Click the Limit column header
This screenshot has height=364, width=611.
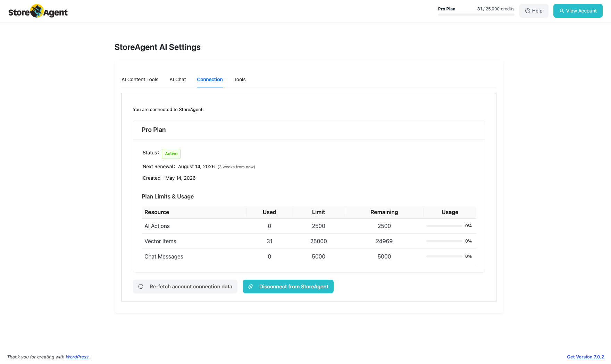[x=319, y=212]
